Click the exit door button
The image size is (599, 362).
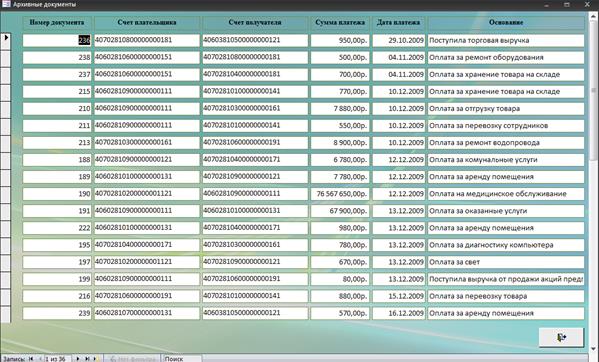tap(561, 337)
